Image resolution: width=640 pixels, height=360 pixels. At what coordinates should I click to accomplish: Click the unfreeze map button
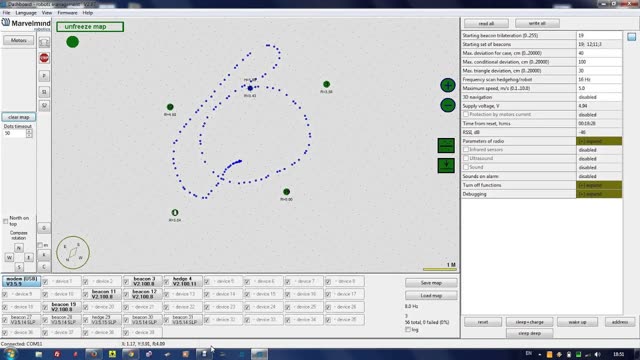coord(90,27)
